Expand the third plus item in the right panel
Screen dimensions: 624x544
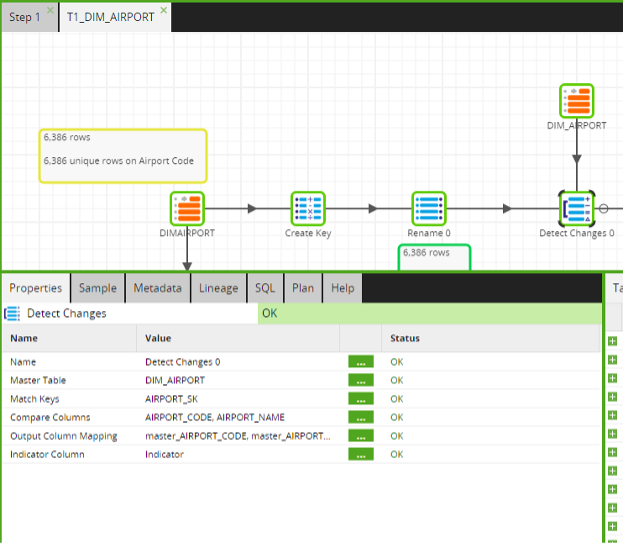(x=612, y=378)
